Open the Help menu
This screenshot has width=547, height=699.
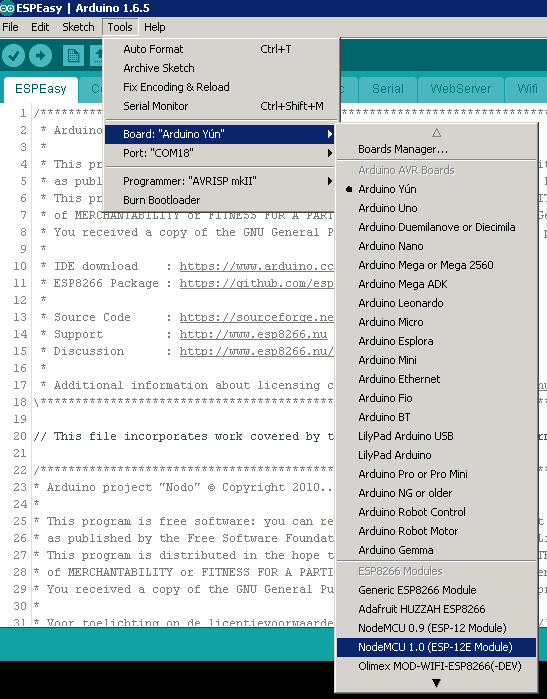[155, 27]
